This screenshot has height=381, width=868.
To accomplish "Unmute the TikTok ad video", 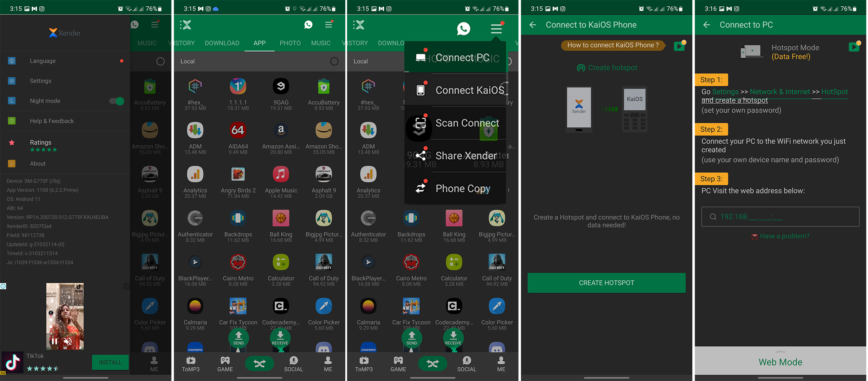I will tap(67, 341).
